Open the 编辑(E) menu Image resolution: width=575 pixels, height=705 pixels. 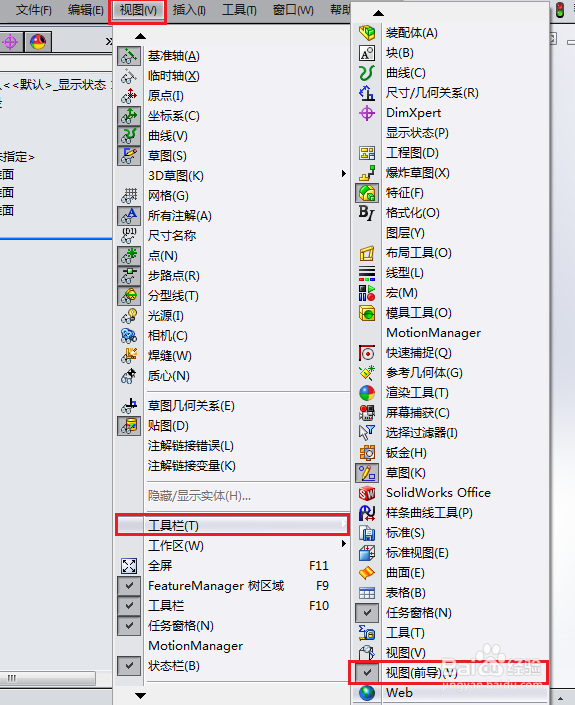pyautogui.click(x=85, y=10)
